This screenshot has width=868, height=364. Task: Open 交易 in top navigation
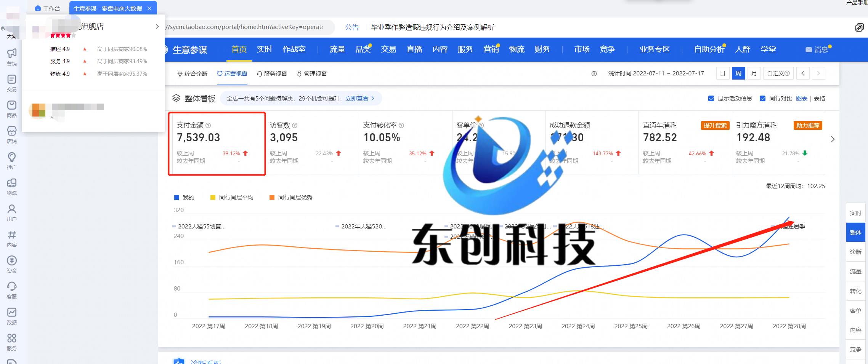388,49
